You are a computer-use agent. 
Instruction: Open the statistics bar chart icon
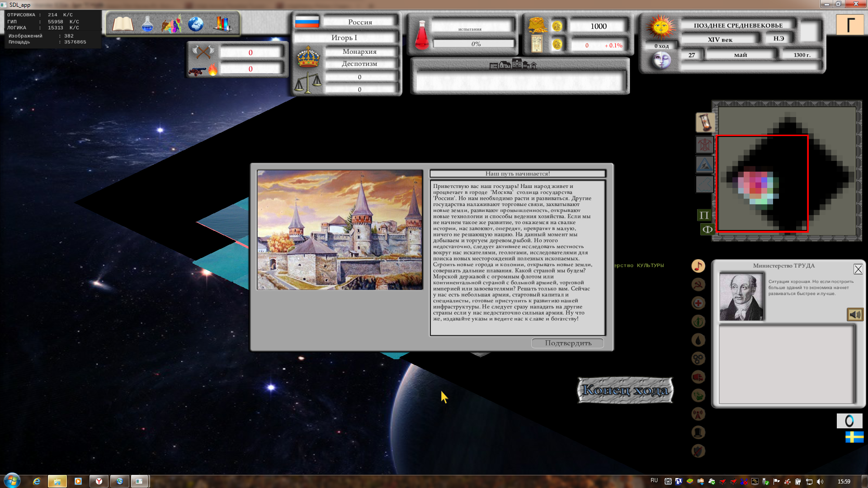click(222, 24)
